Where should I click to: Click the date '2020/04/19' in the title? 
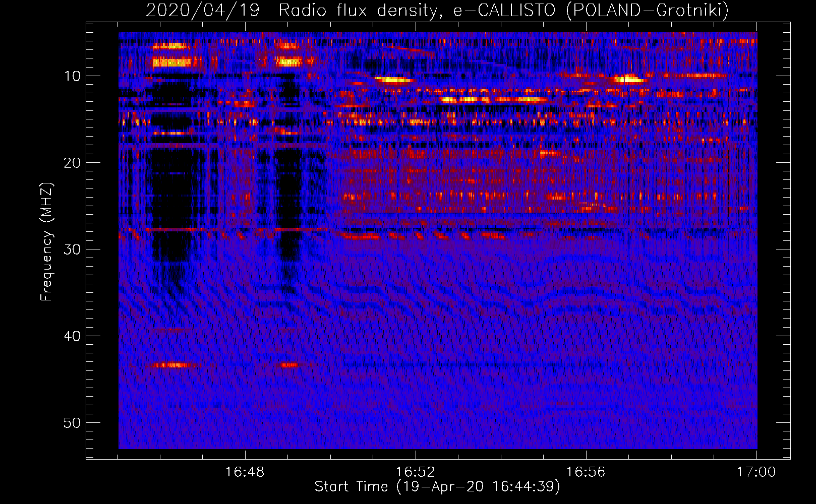[203, 10]
